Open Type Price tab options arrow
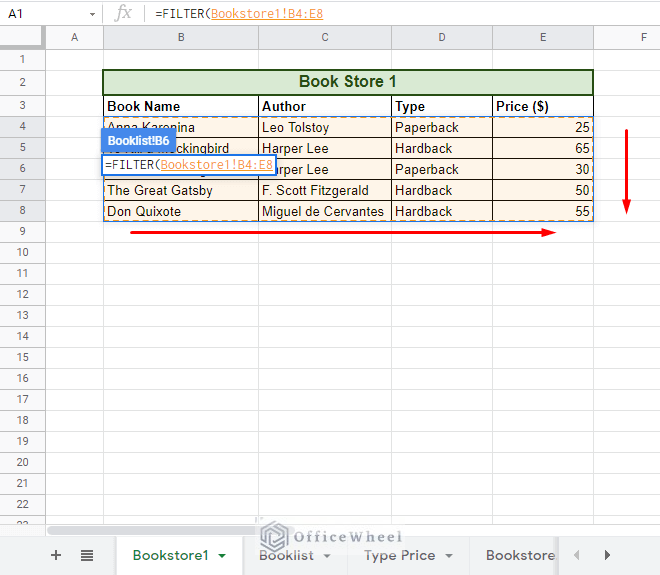 point(449,556)
